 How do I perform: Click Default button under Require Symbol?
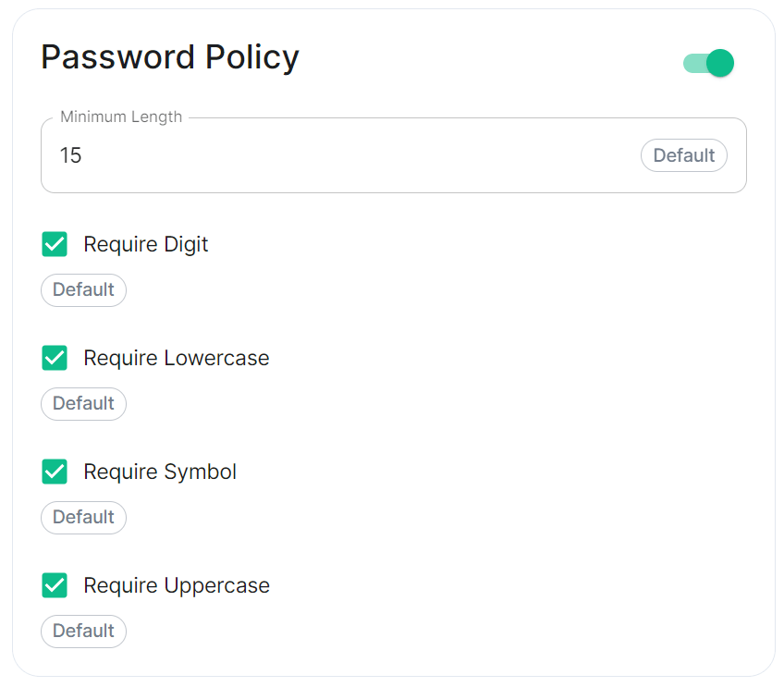[x=83, y=518]
